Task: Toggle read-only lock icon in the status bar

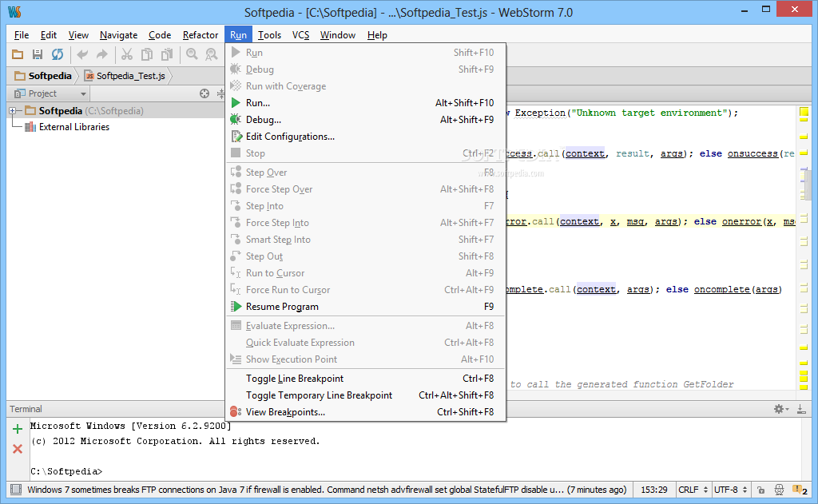Action: tap(761, 490)
